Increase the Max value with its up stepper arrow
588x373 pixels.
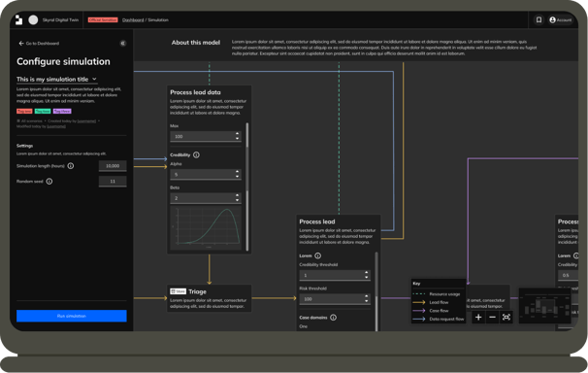pos(237,134)
